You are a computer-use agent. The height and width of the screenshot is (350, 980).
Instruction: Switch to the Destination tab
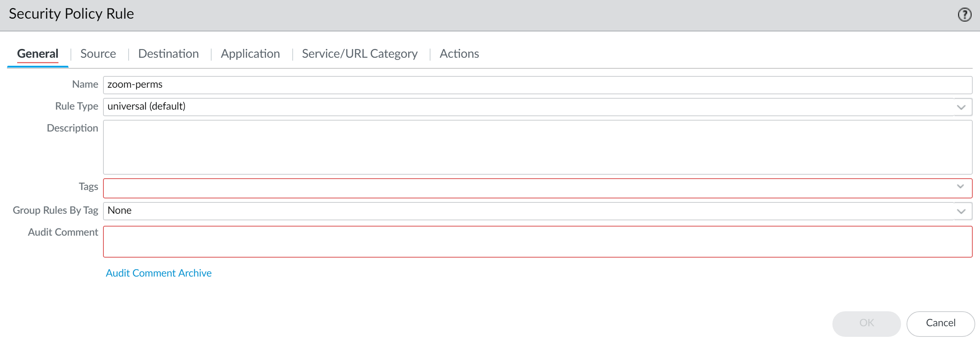click(x=168, y=54)
